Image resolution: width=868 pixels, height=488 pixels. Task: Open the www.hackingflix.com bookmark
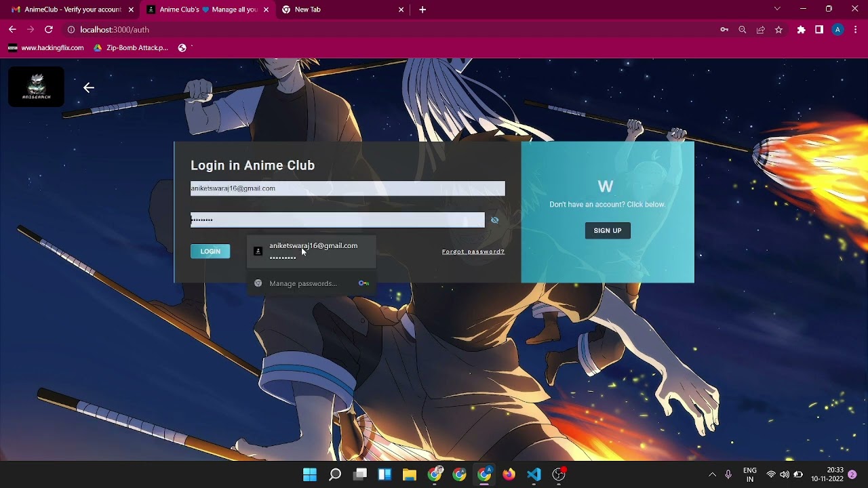46,48
